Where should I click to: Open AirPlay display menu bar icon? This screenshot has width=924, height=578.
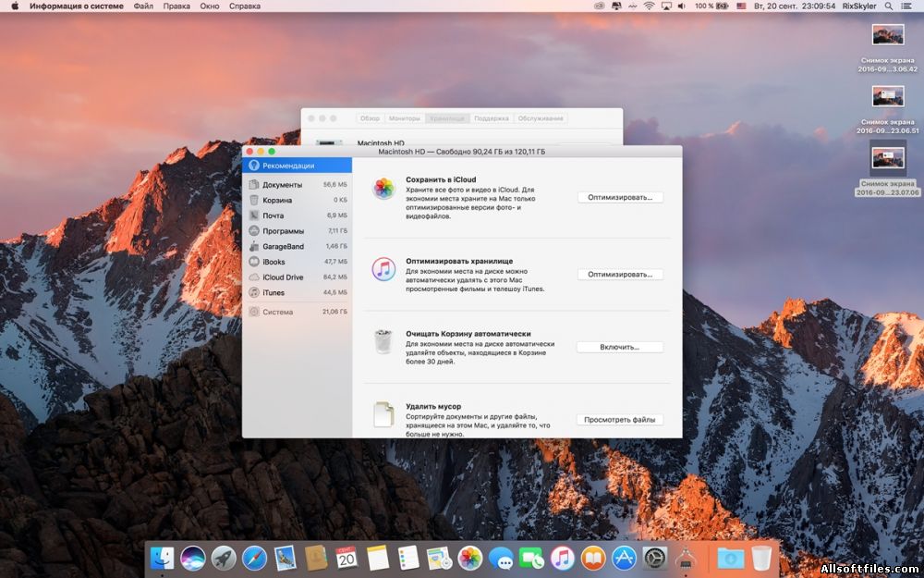tap(666, 6)
